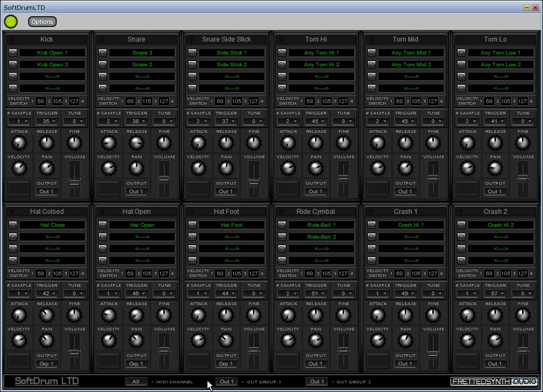This screenshot has width=543, height=392.
Task: Move the Kick Volume fader
Action: coord(75,183)
